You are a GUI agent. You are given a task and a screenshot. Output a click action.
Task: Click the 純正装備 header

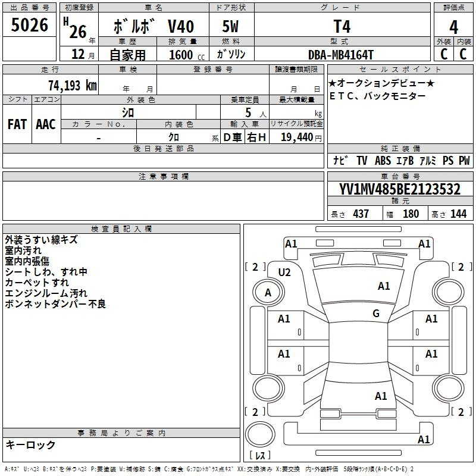(x=400, y=148)
